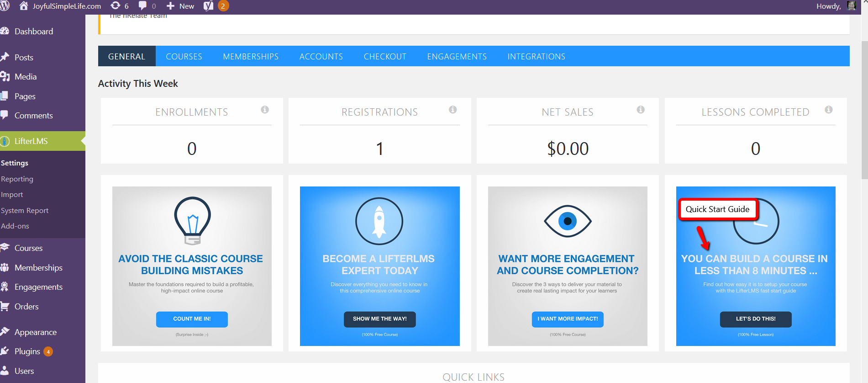This screenshot has width=868, height=383.
Task: Click the Howdy account menu text
Action: pyautogui.click(x=829, y=6)
